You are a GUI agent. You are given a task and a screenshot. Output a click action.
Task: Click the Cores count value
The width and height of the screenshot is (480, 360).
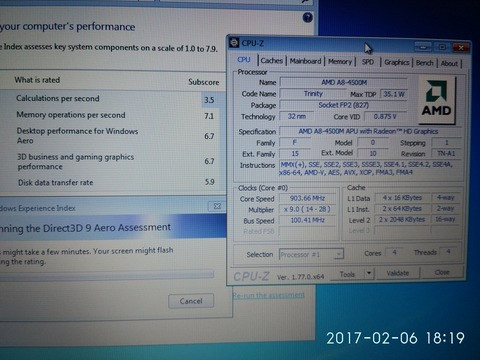click(394, 252)
